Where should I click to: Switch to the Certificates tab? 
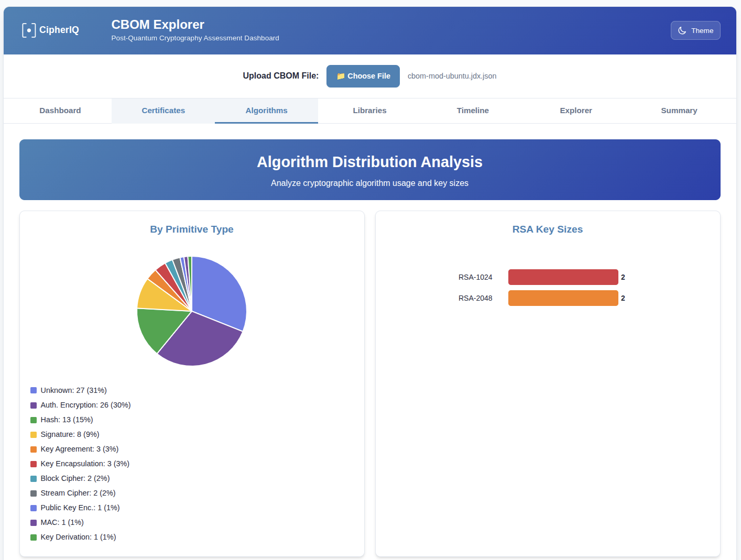click(x=163, y=111)
